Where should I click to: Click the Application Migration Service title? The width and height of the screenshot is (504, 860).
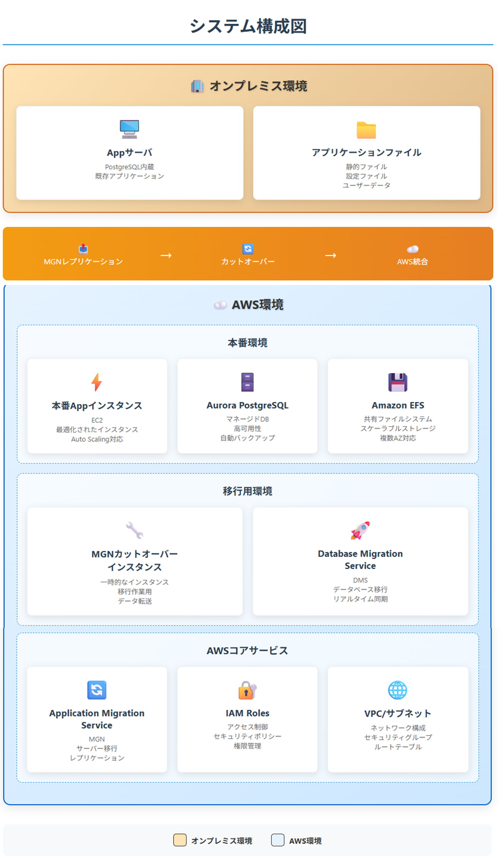(x=97, y=720)
